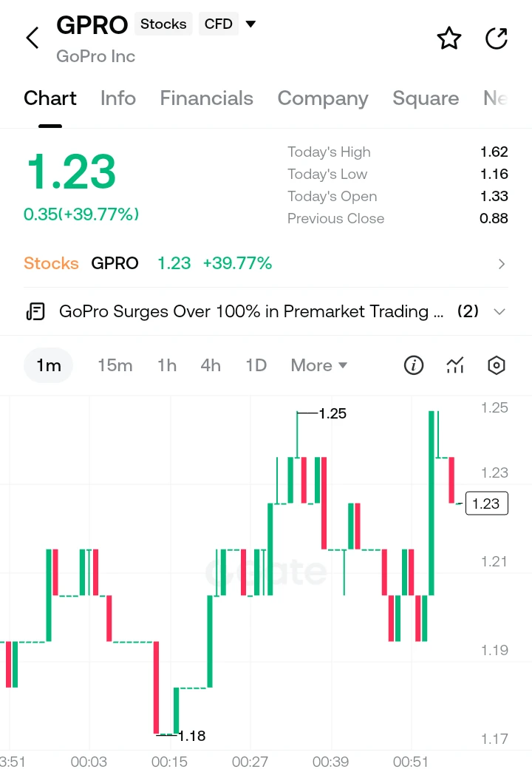Open the GoPro Surges Over 100% headline

251,311
